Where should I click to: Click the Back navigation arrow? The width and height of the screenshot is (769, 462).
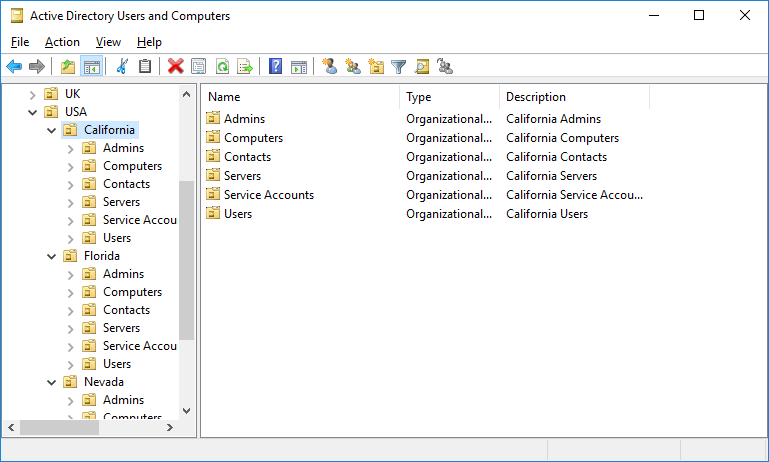coord(14,66)
